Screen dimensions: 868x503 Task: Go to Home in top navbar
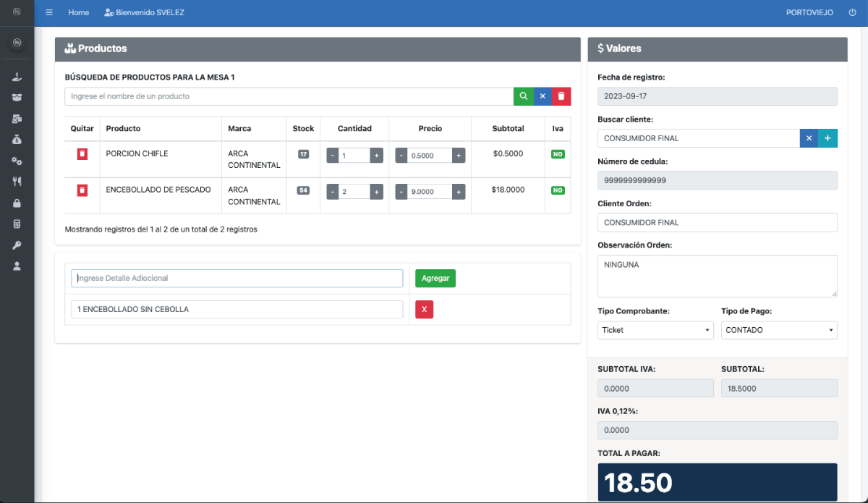[79, 12]
